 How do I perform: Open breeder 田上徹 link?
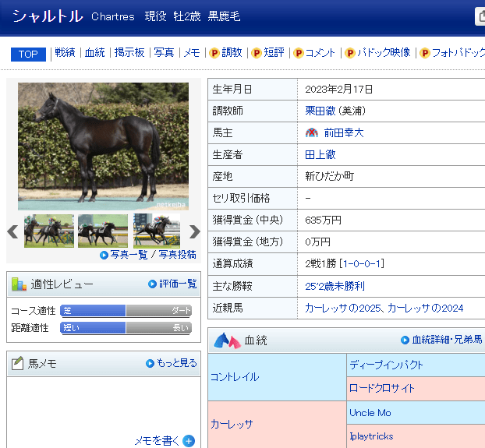tap(320, 154)
